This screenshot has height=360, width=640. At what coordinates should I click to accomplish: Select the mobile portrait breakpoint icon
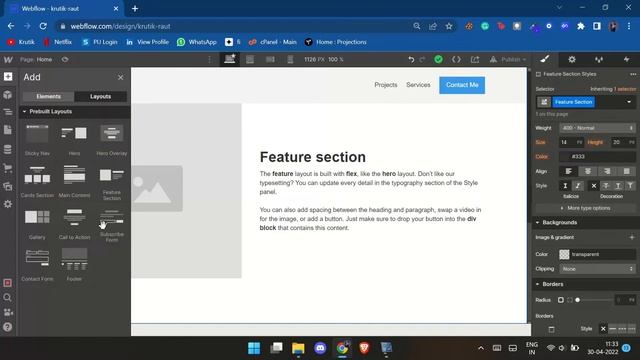click(x=290, y=60)
